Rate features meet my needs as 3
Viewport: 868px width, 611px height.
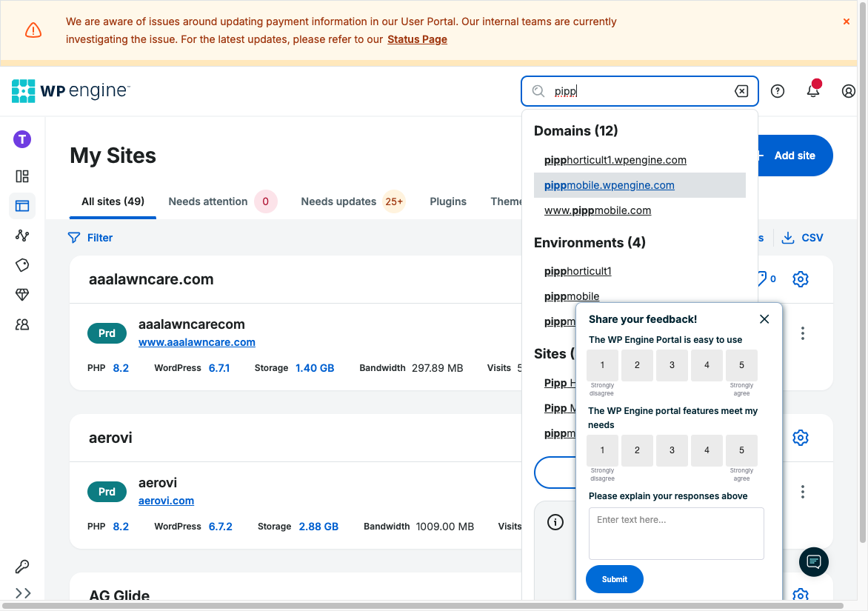pos(672,450)
